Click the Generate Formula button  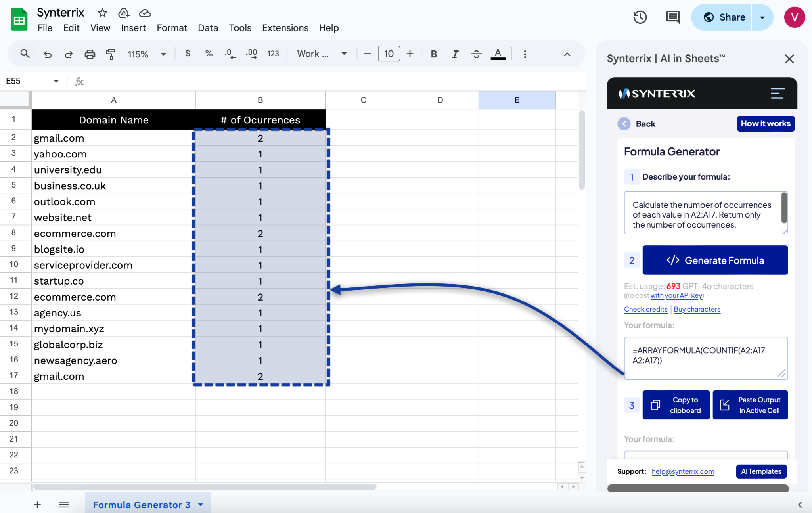[715, 260]
